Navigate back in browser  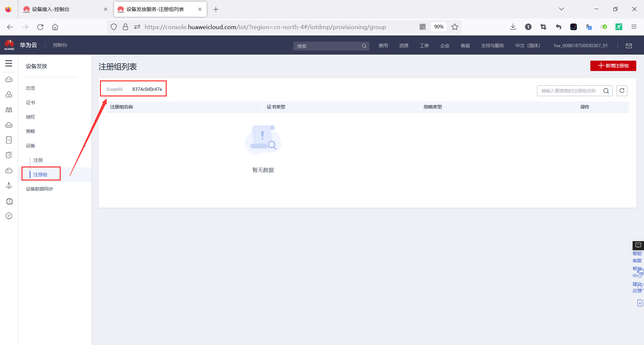[x=10, y=27]
